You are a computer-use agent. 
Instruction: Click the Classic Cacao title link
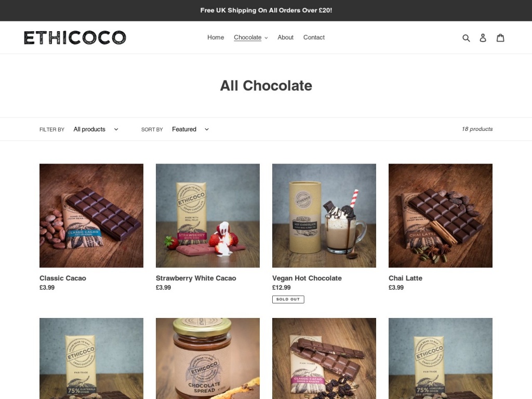63,278
